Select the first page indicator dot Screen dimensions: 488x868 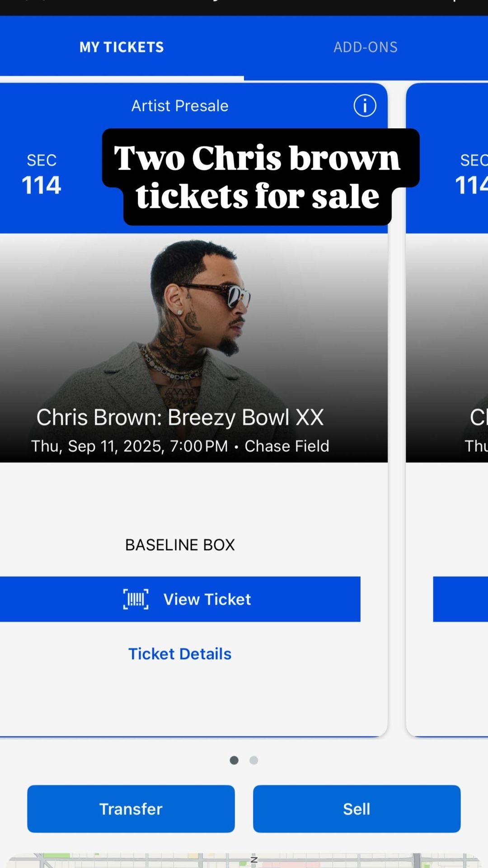(234, 760)
